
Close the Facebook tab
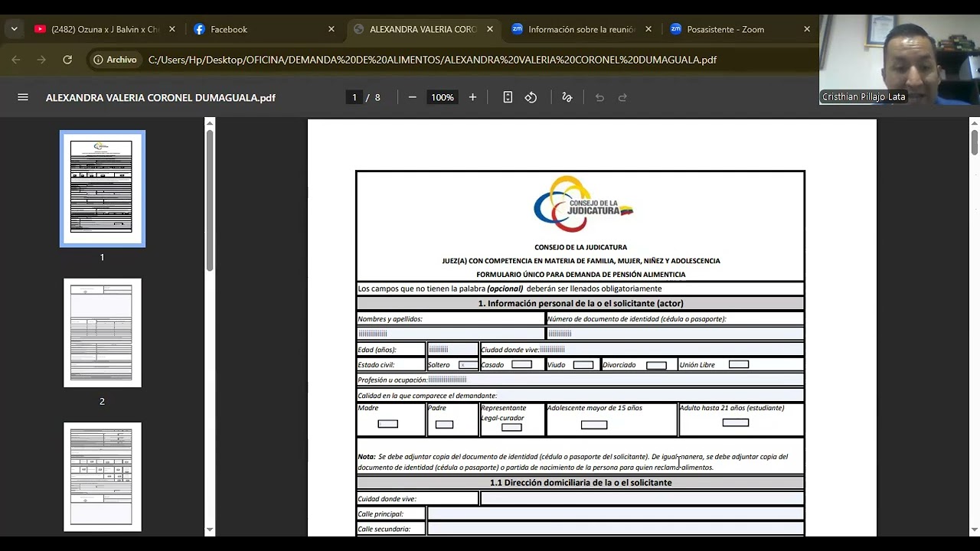tap(332, 29)
